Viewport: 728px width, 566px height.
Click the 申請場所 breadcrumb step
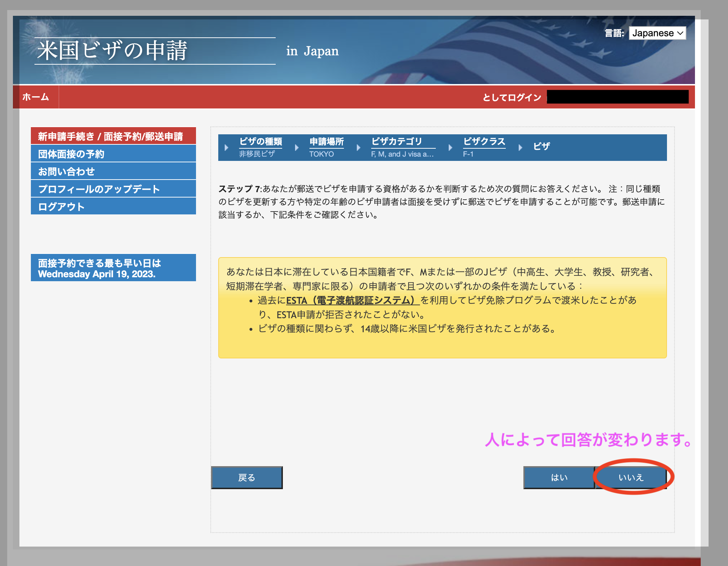pyautogui.click(x=326, y=141)
